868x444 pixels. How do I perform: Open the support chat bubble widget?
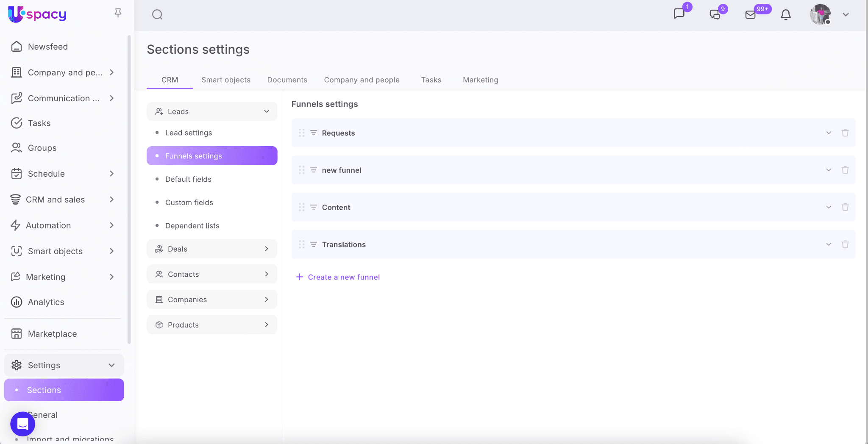point(22,424)
